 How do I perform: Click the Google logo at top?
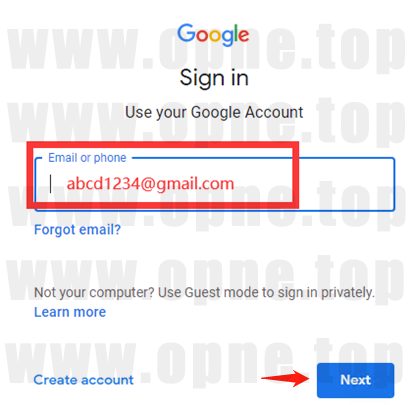213,35
